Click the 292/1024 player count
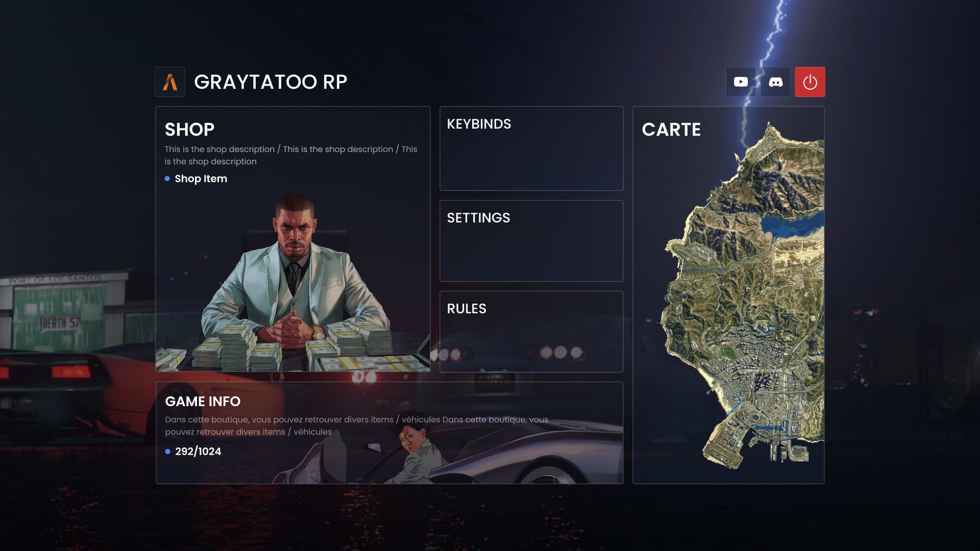Viewport: 980px width, 551px height. pos(198,452)
